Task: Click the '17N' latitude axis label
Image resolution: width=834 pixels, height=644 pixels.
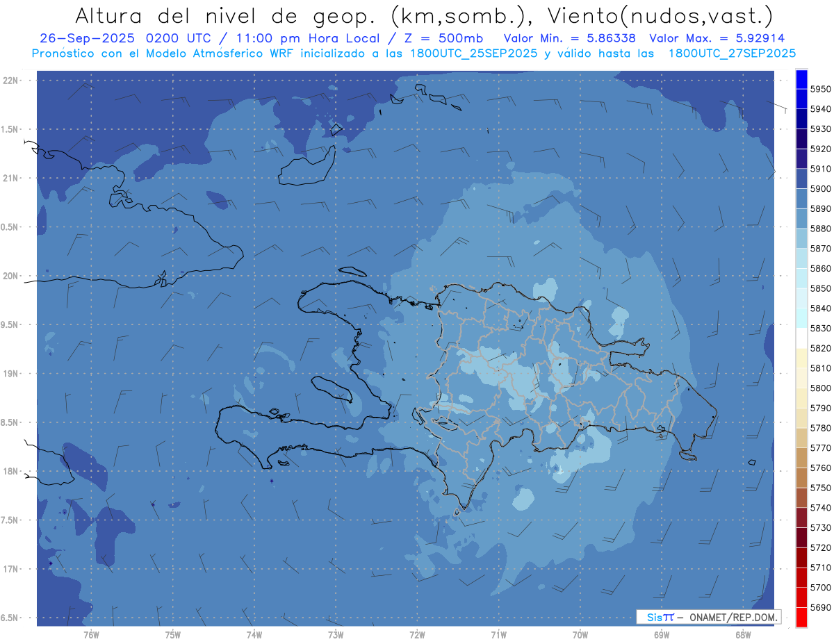Action: (x=12, y=569)
